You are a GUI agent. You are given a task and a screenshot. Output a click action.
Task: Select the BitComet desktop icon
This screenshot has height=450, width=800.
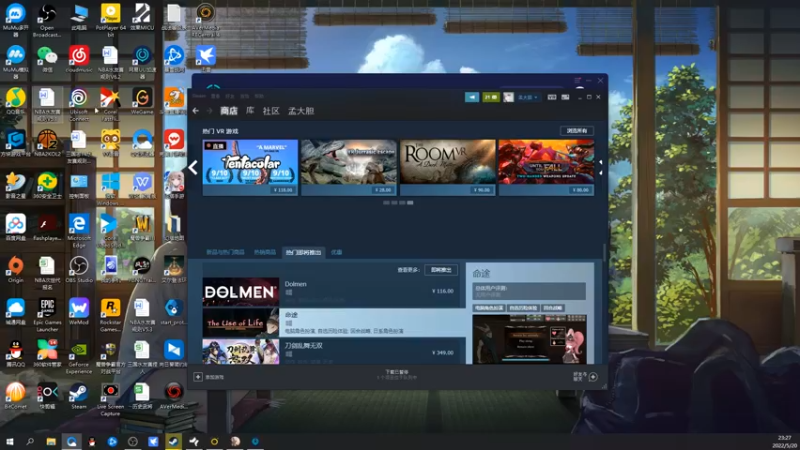pos(15,396)
